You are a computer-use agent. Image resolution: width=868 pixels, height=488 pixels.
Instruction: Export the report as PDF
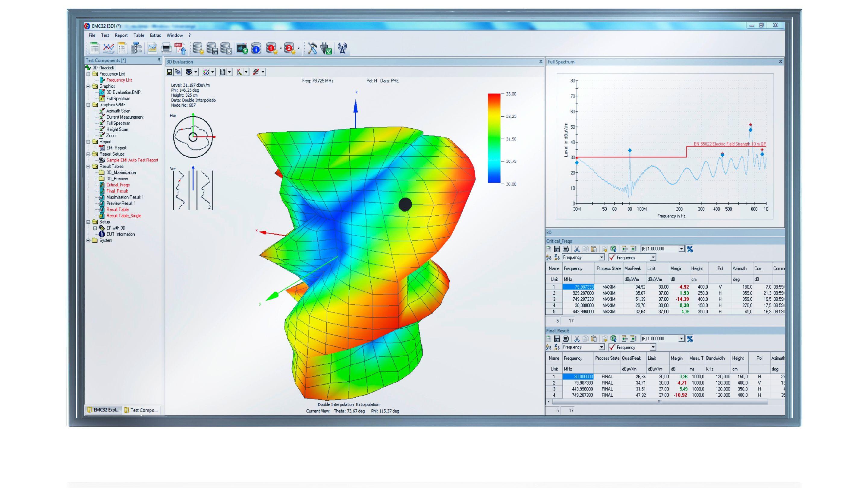pos(180,48)
